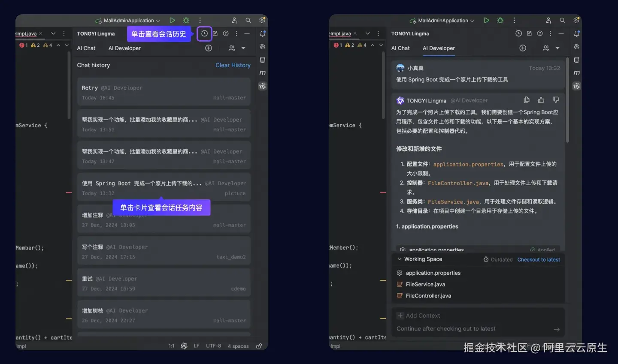The image size is (618, 364).
Task: Open the Code With Me user icon in right window
Action: [548, 20]
